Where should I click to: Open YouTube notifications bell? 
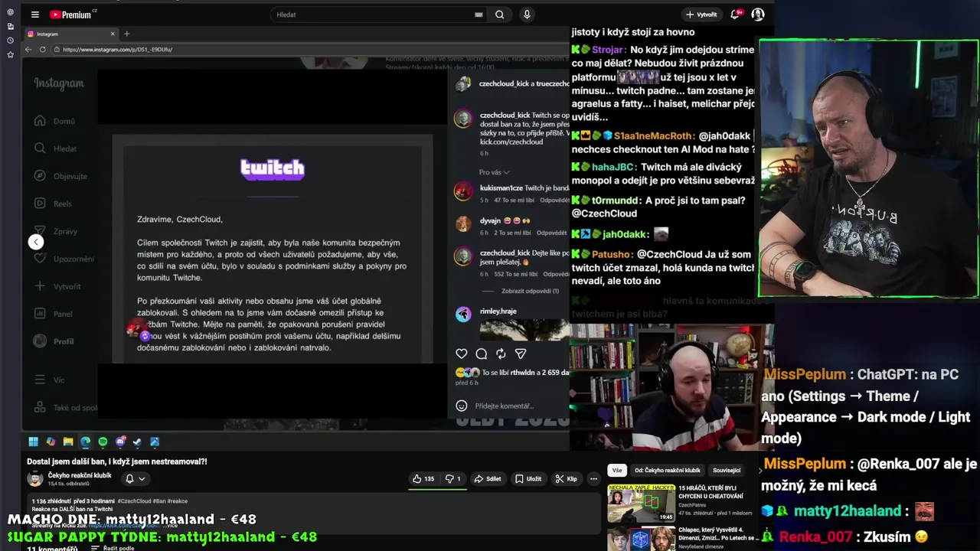[x=735, y=15]
